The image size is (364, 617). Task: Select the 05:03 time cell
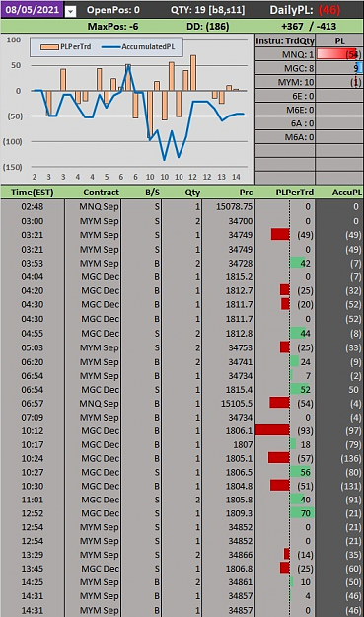tap(33, 347)
